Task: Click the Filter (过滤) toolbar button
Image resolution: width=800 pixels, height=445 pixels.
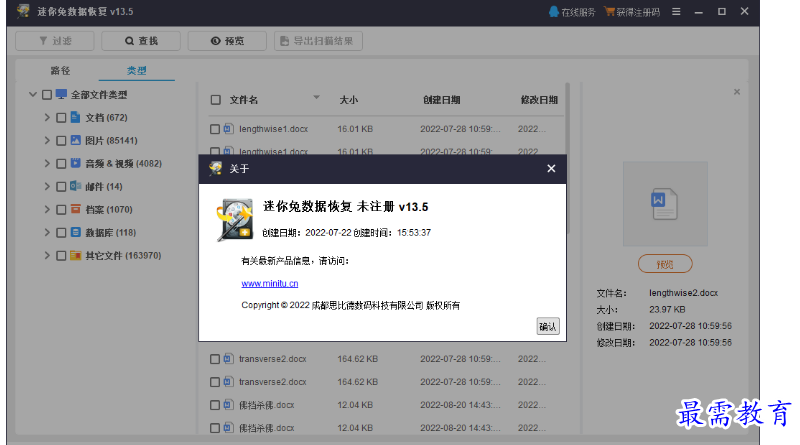Action: [55, 41]
